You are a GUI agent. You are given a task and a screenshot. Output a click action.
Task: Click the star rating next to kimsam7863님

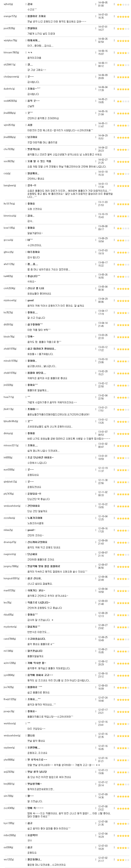click(123, 53)
